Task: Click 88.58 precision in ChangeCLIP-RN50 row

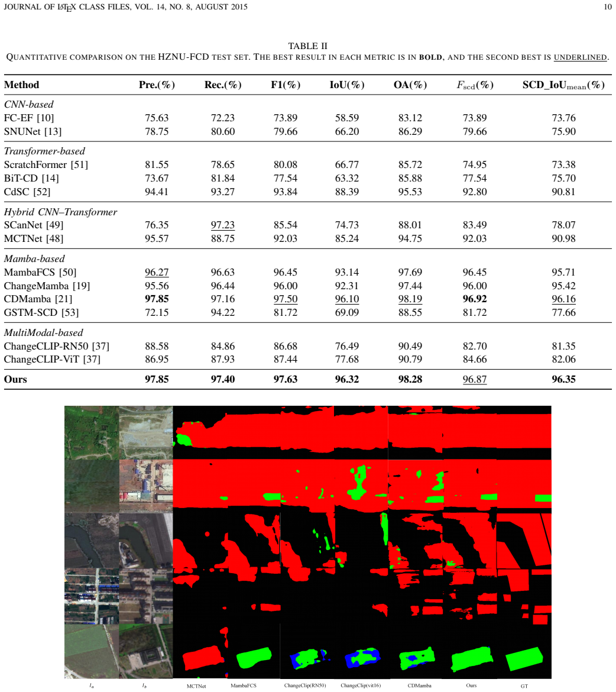Action: [x=157, y=346]
